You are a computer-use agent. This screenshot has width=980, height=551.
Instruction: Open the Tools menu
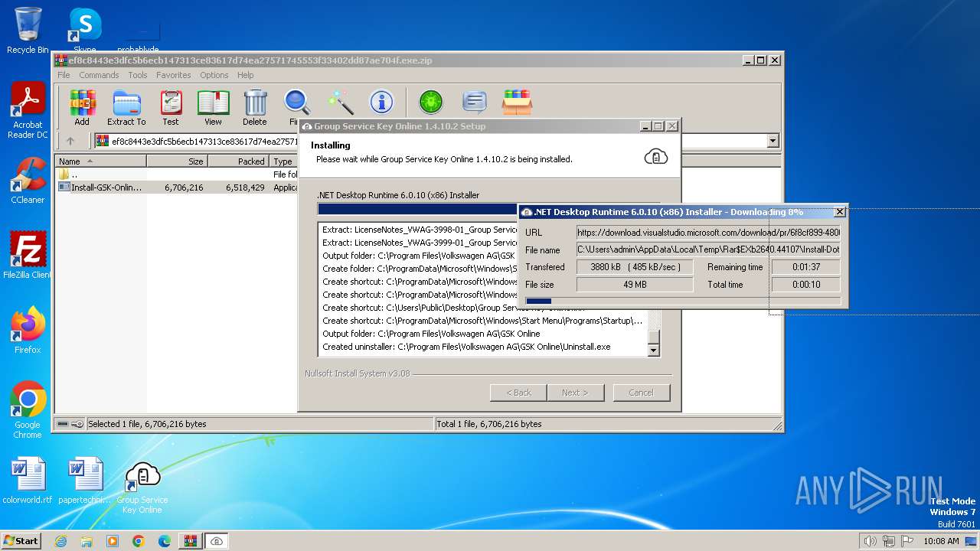pyautogui.click(x=138, y=75)
